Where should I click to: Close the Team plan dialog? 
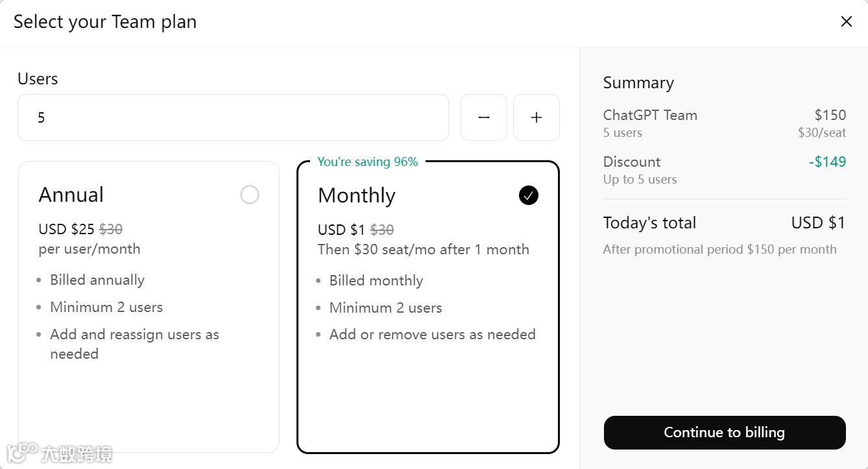pyautogui.click(x=846, y=22)
